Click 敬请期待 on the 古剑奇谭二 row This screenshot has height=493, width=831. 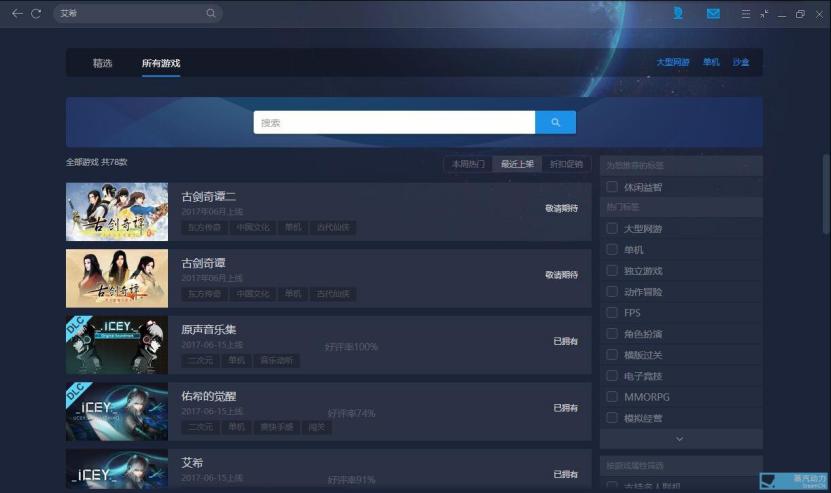coord(561,208)
